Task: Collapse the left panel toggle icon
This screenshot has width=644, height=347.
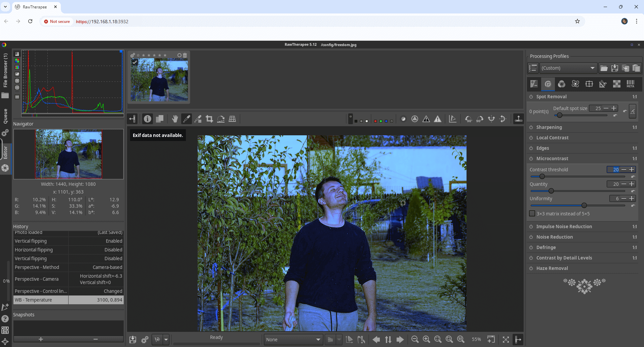Action: [x=132, y=119]
